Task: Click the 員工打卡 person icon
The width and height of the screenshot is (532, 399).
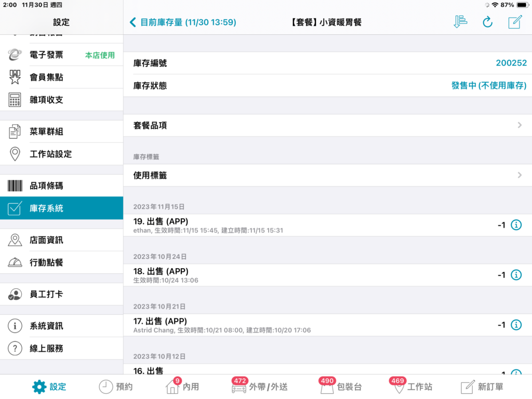Action: pos(15,294)
